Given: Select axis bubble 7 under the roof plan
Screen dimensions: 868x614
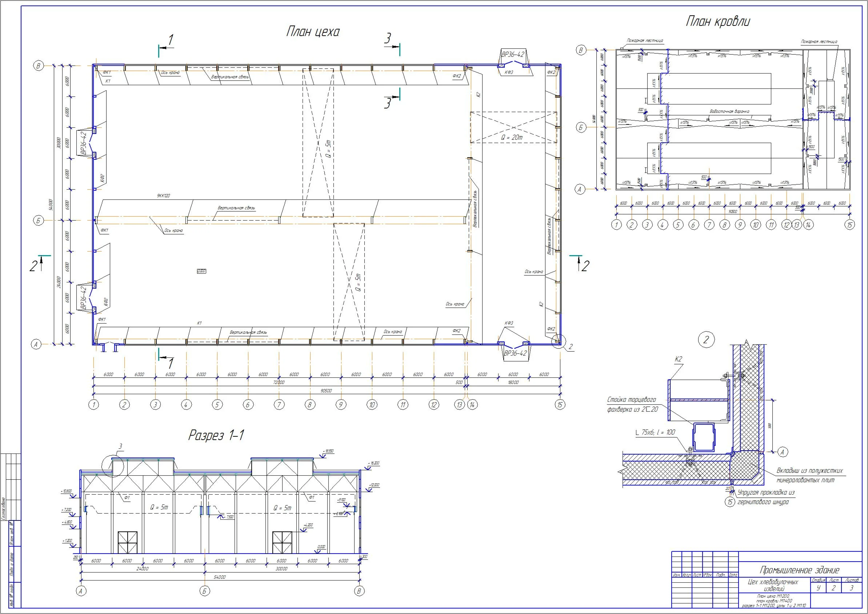Looking at the screenshot, I should [x=709, y=225].
